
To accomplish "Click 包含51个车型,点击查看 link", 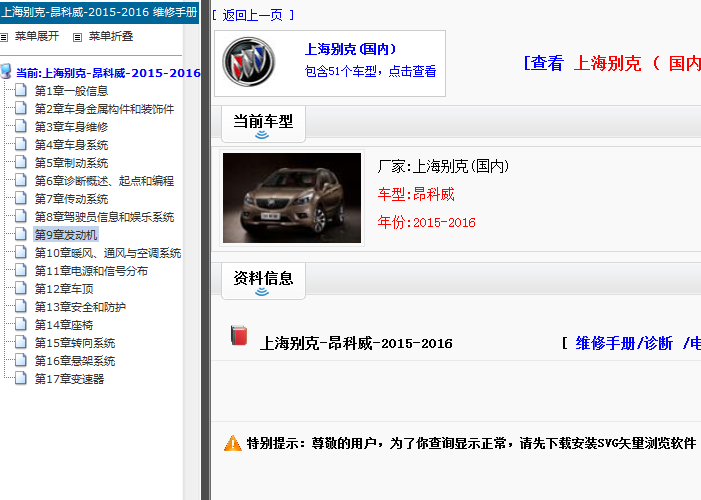I will click(370, 71).
